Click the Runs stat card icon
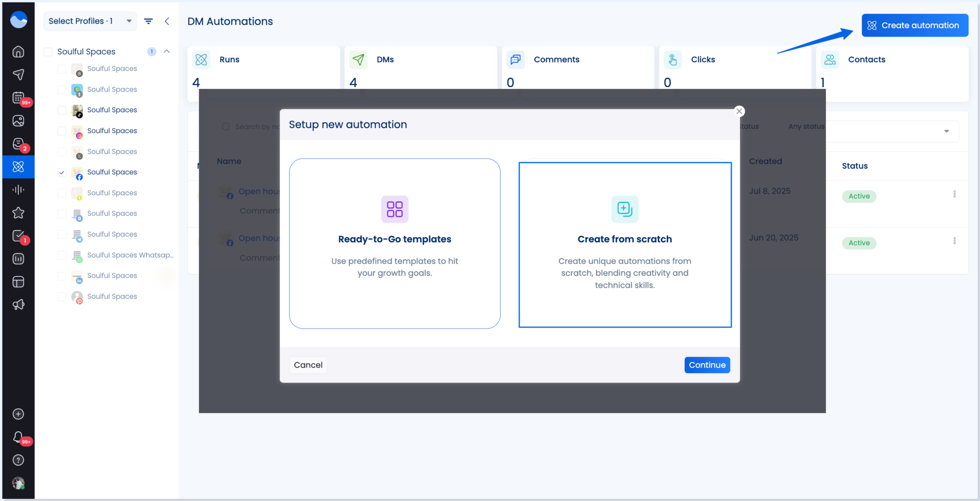The height and width of the screenshot is (501, 980). [x=201, y=60]
